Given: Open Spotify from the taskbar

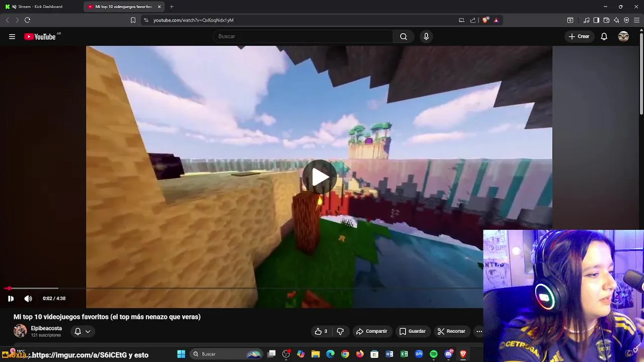Looking at the screenshot, I should coord(434,354).
